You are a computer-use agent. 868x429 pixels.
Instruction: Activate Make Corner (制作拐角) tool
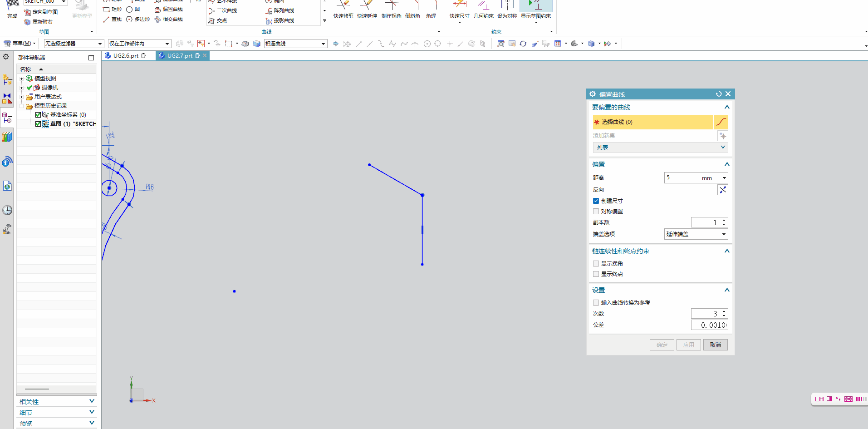pos(391,9)
